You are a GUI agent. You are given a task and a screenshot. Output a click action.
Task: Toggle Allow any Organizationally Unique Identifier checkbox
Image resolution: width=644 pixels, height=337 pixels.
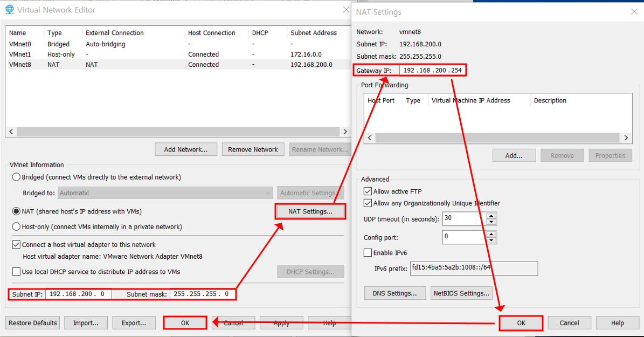[368, 203]
